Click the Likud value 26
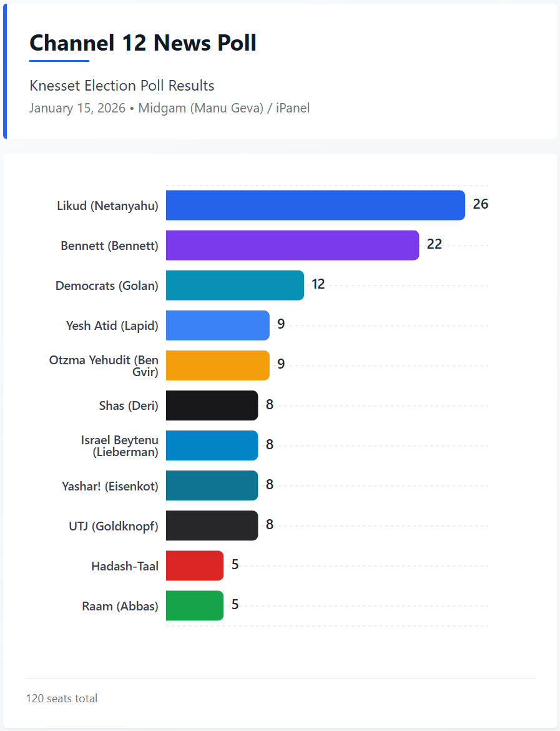560x731 pixels. tap(480, 204)
